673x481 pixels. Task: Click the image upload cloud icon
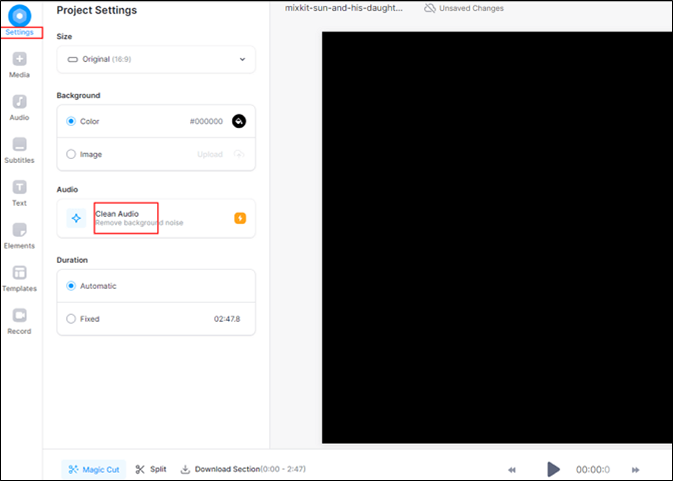click(x=239, y=154)
